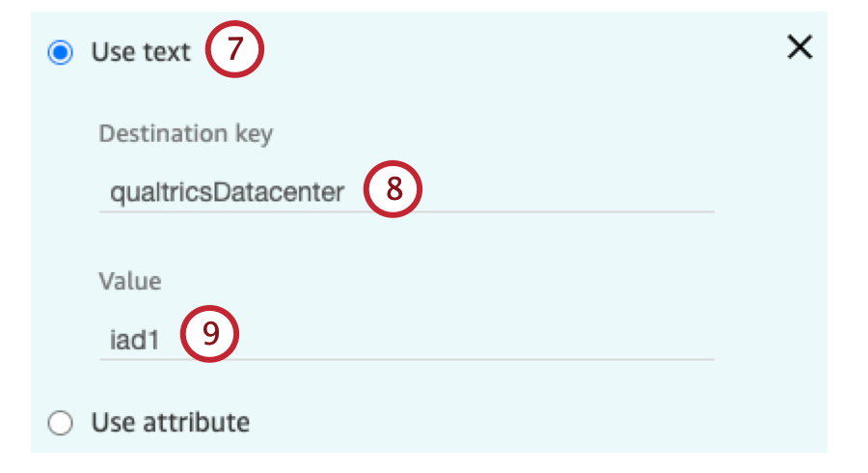Focus the Destination key input field
Image resolution: width=868 pixels, height=473 pixels.
[407, 192]
